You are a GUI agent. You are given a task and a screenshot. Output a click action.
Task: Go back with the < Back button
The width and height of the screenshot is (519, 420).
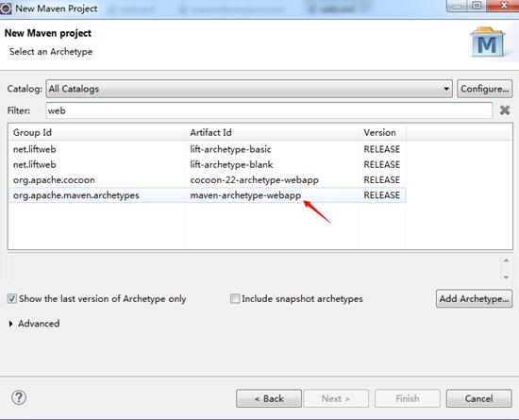pos(269,398)
